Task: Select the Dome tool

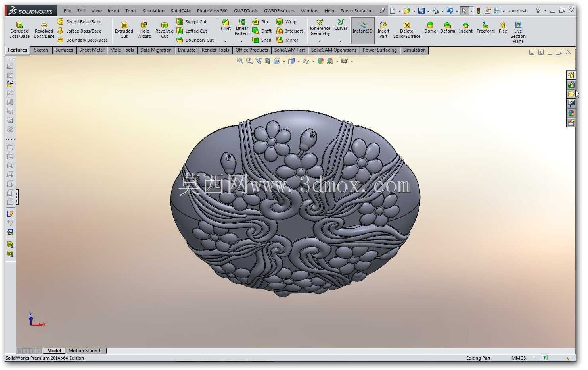Action: pyautogui.click(x=430, y=27)
